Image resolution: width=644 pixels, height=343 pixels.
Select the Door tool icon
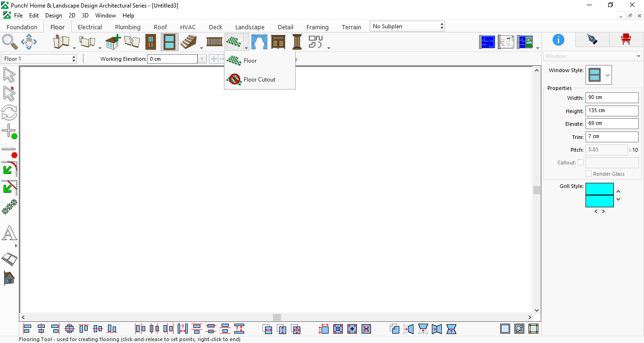150,42
